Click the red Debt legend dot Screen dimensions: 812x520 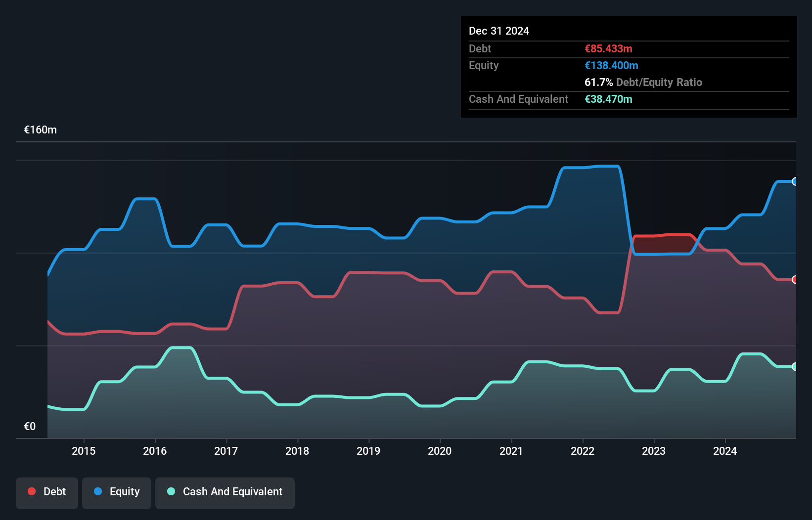point(32,491)
